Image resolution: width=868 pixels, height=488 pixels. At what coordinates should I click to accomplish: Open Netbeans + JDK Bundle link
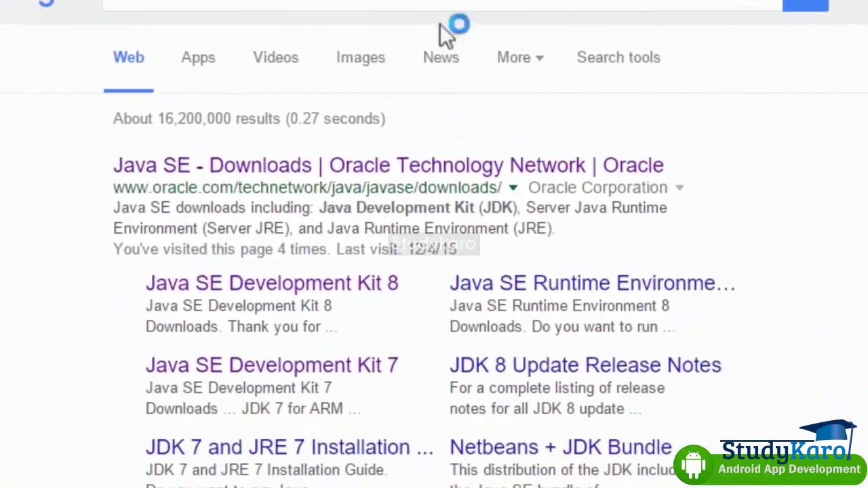(x=560, y=447)
